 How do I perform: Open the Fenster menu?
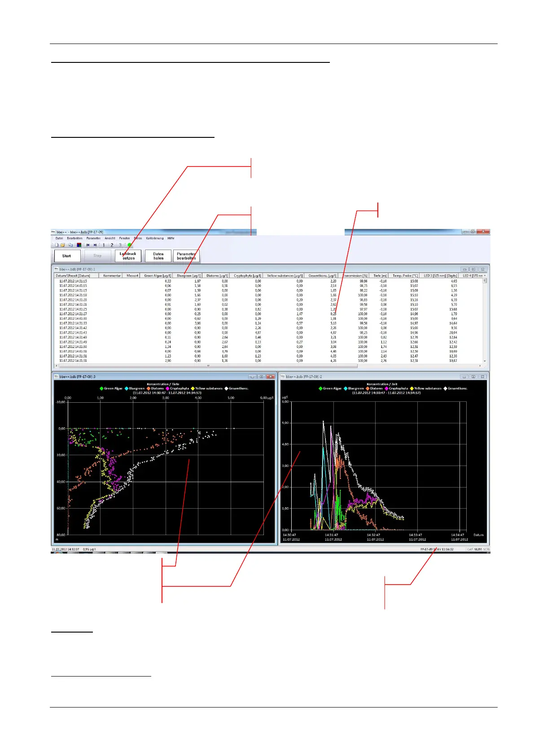(x=124, y=238)
